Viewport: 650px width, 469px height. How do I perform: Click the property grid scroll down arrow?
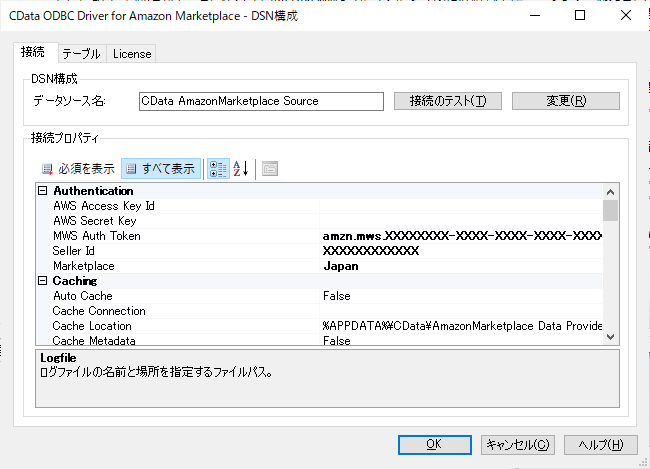(x=610, y=337)
